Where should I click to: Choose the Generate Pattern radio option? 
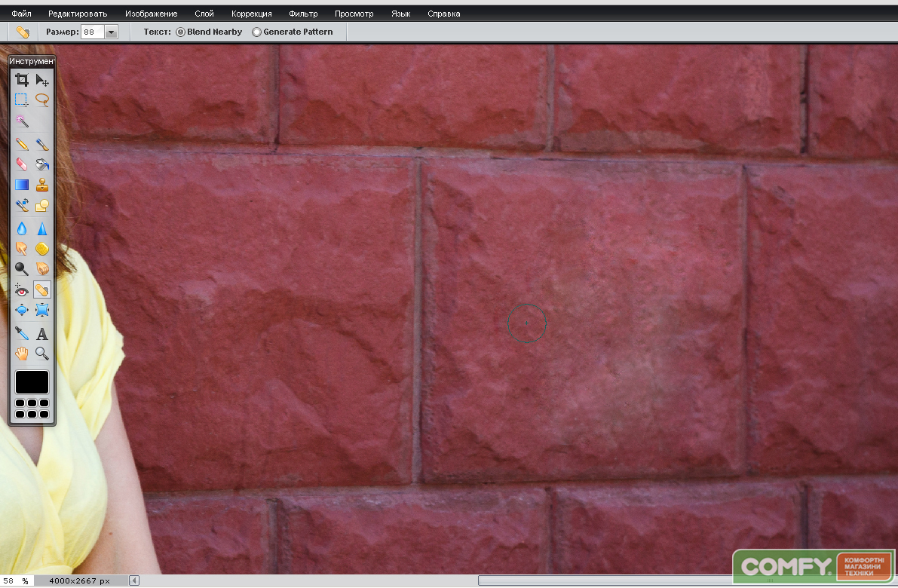coord(256,32)
